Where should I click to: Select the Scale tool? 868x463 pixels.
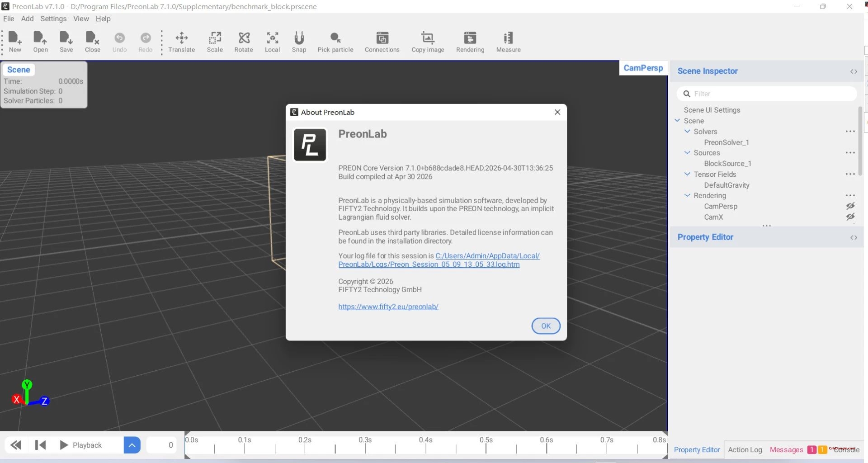tap(215, 42)
